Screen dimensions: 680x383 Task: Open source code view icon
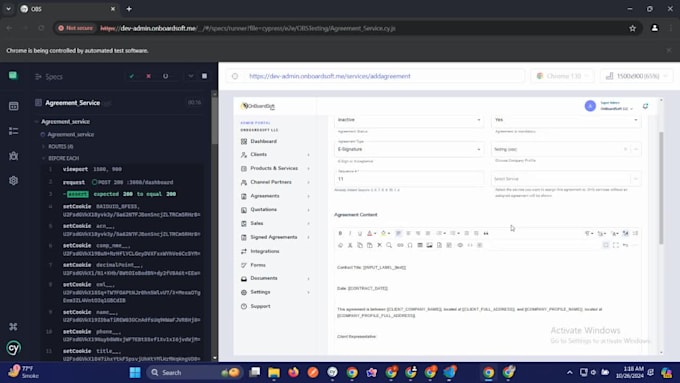coord(470,245)
